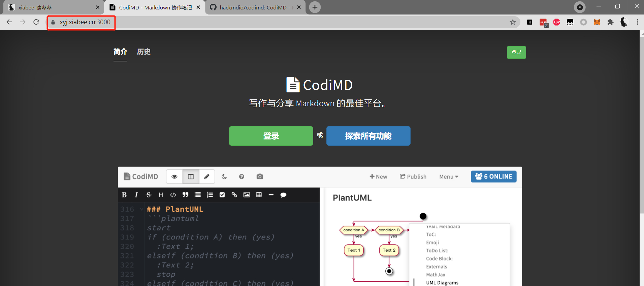This screenshot has width=644, height=286.
Task: Close the CodiMD tab
Action: [x=198, y=7]
